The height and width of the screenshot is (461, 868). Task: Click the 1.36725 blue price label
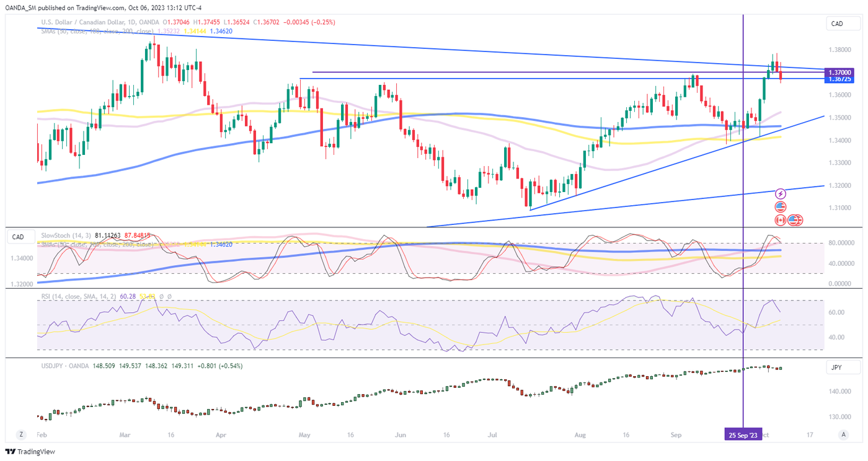click(841, 79)
